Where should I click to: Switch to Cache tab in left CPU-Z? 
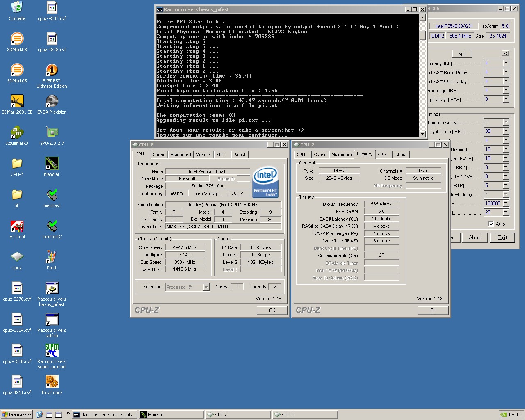[x=159, y=155]
